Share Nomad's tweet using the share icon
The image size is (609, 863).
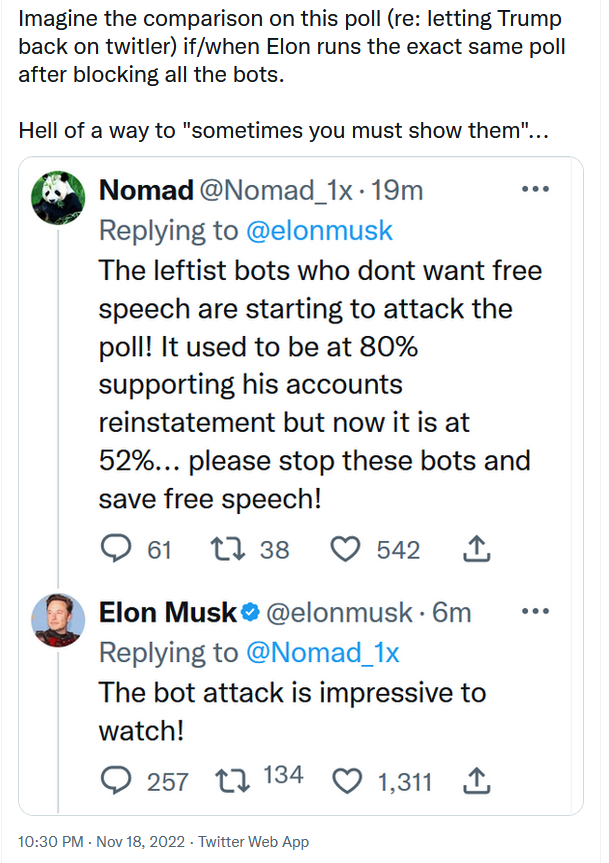(x=476, y=548)
